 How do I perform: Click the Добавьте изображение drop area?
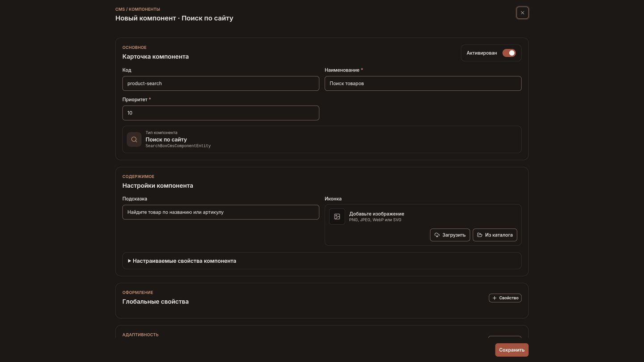point(423,225)
